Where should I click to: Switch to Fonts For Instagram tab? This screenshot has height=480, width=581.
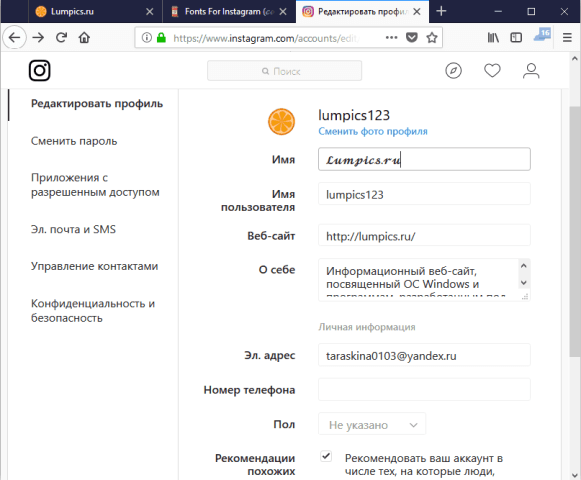229,12
